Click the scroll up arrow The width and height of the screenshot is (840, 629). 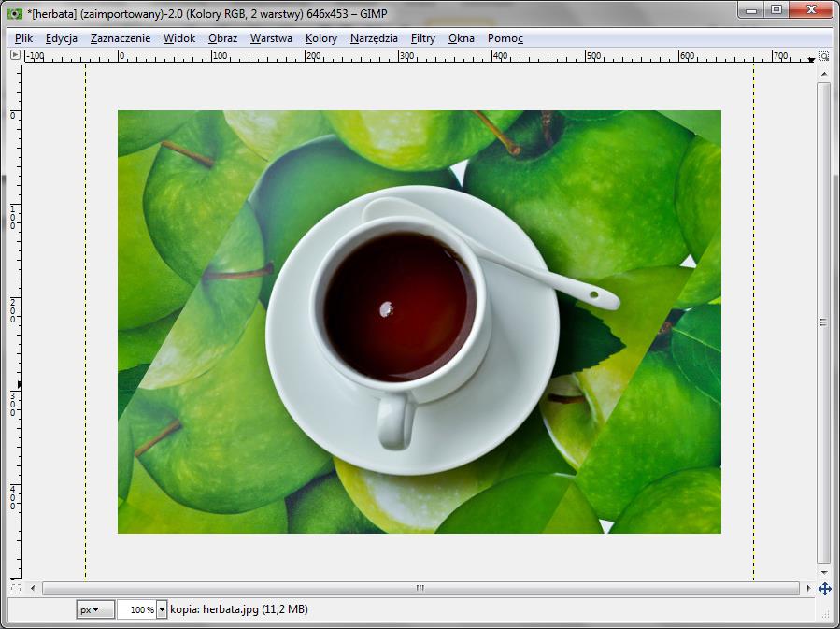coord(824,74)
